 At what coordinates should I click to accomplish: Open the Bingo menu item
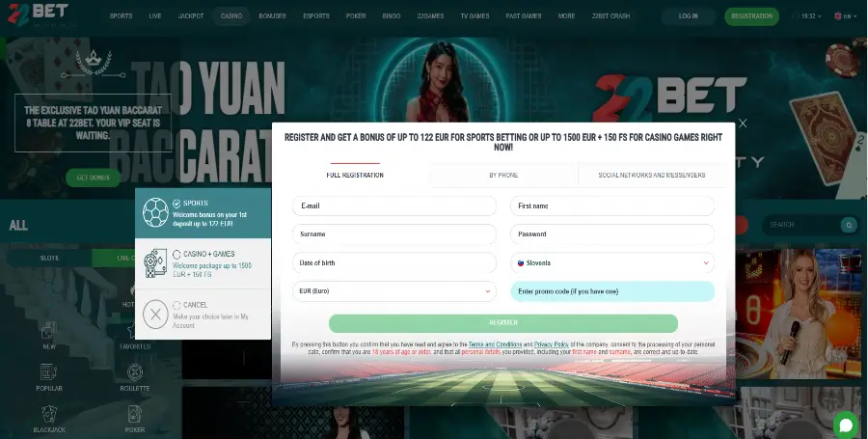[392, 16]
